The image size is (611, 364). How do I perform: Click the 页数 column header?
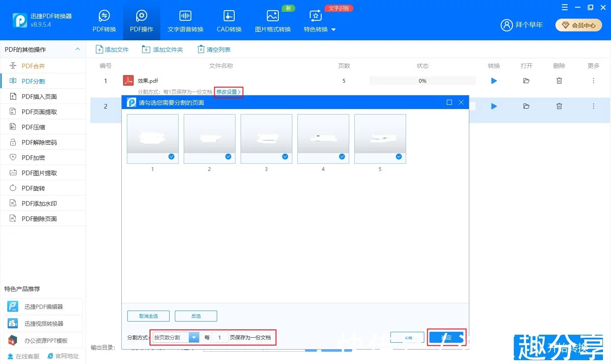[x=344, y=66]
